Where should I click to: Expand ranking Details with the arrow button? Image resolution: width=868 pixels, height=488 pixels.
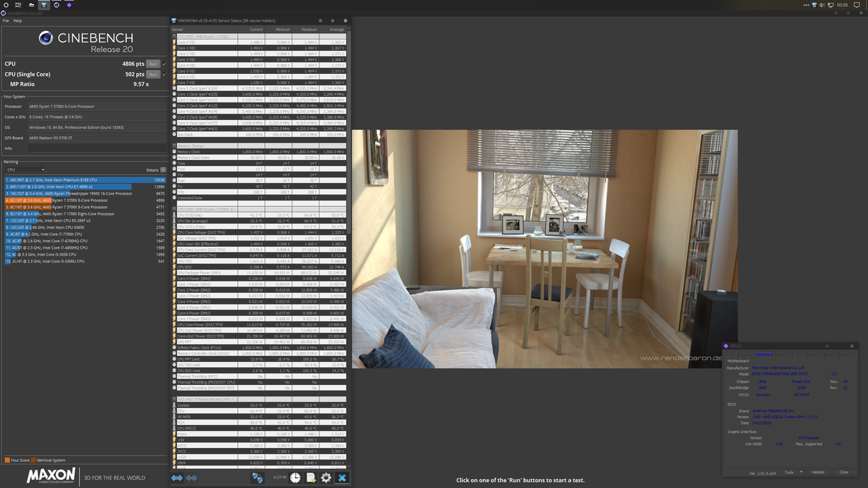coord(163,169)
